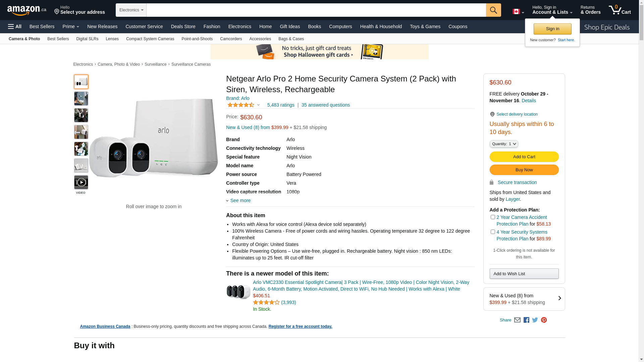644x362 pixels.
Task: Open the All hamburger menu
Action: [15, 26]
